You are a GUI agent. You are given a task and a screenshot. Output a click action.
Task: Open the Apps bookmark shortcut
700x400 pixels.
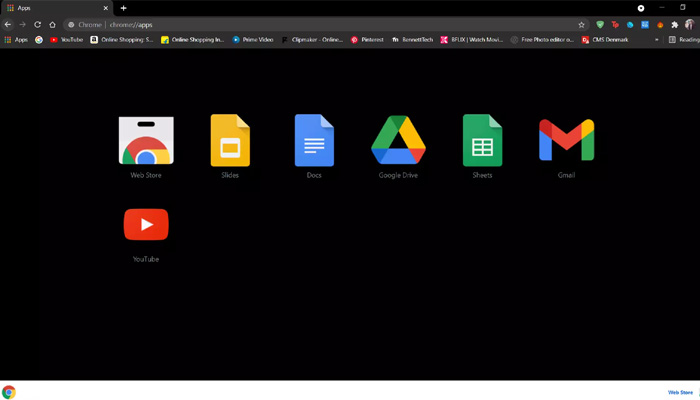pyautogui.click(x=16, y=40)
